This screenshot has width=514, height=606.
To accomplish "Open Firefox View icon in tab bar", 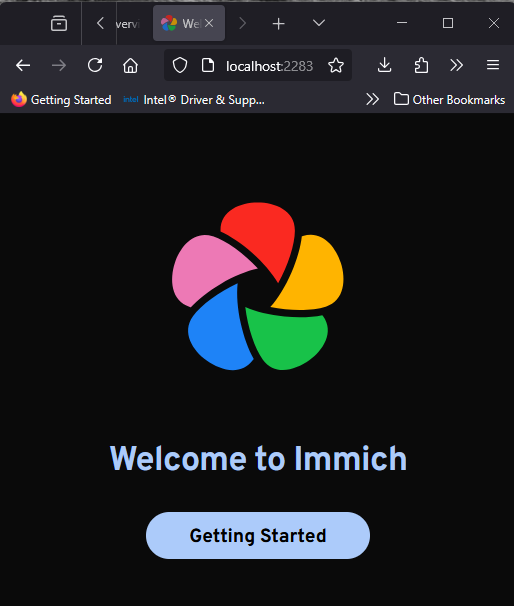I will pyautogui.click(x=59, y=23).
